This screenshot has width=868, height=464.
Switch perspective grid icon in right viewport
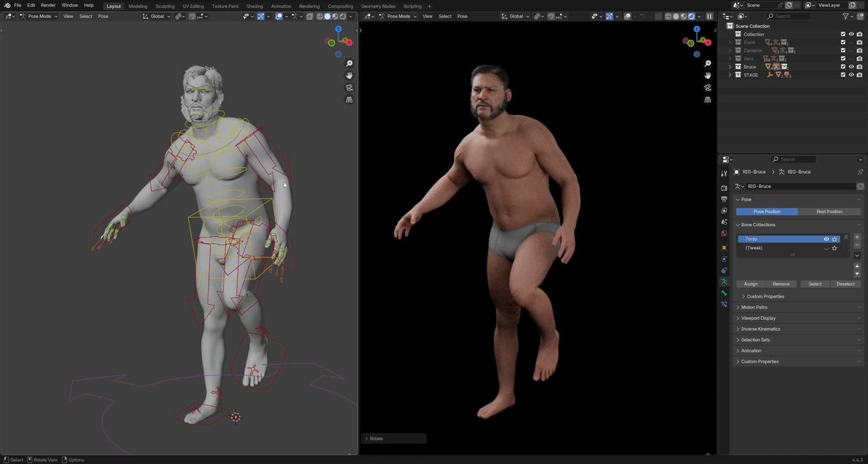[707, 100]
